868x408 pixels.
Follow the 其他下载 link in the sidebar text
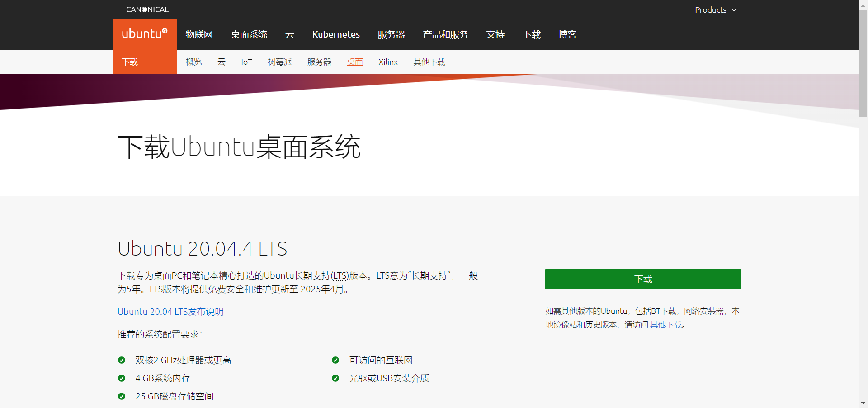point(666,325)
